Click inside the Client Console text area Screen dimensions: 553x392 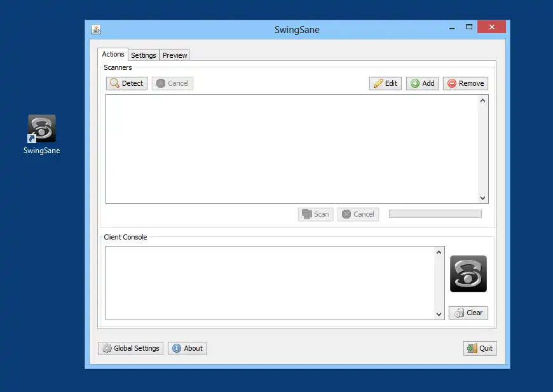270,283
